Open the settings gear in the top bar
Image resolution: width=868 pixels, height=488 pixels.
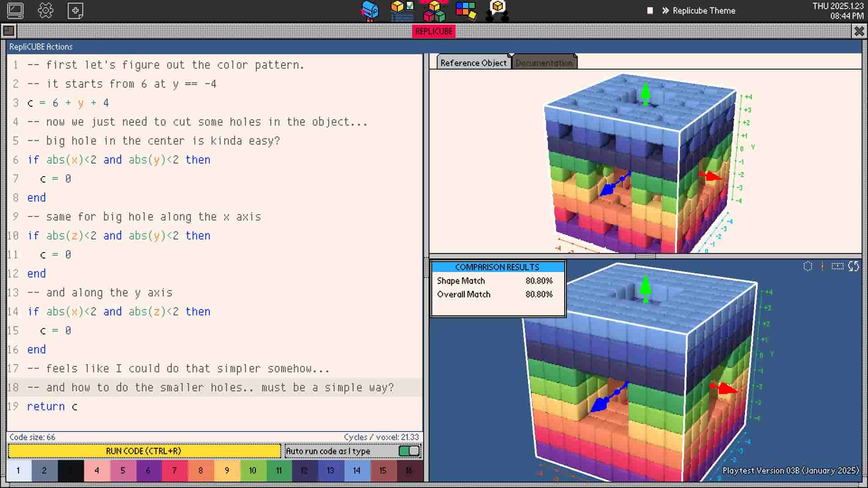(x=46, y=11)
